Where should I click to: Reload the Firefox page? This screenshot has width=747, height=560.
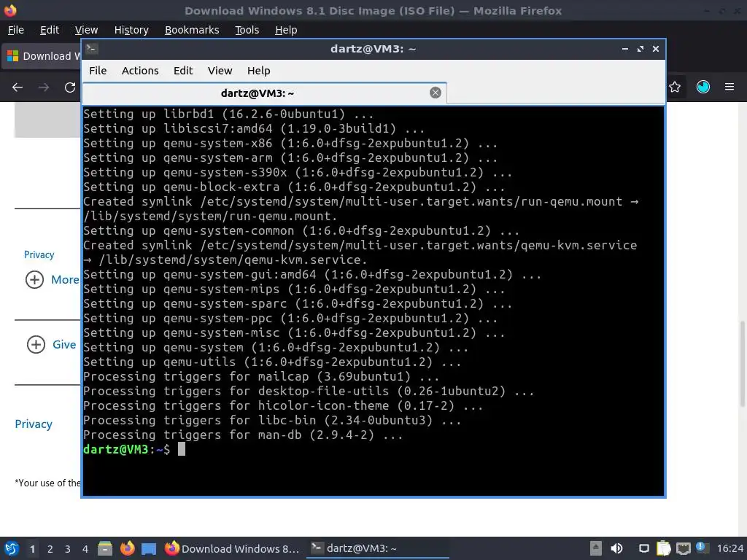(70, 87)
